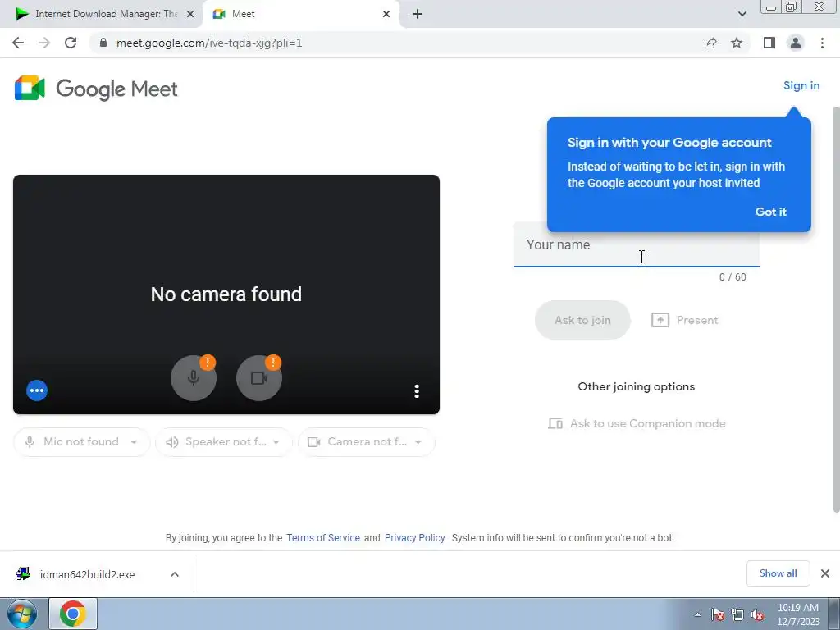Click the Ask to join button
Image resolution: width=840 pixels, height=630 pixels.
point(582,320)
